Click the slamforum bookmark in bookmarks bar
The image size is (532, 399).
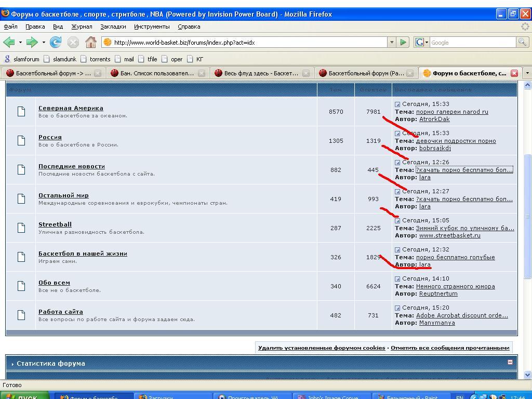click(x=22, y=59)
